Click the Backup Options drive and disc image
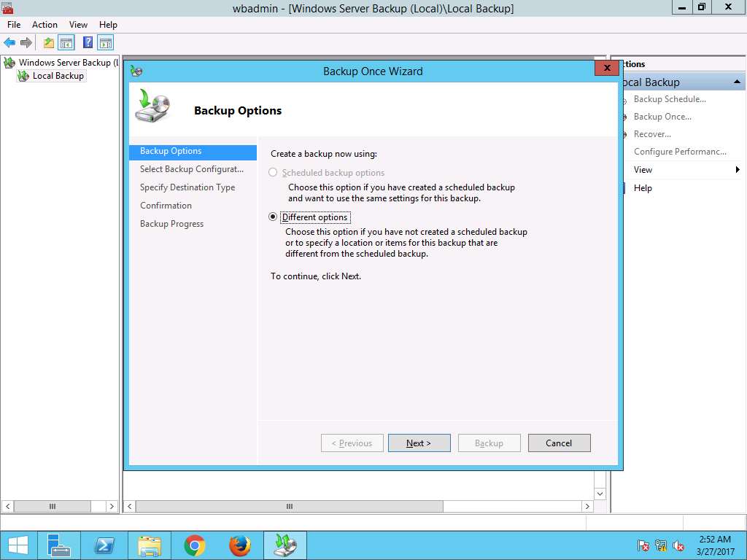Image resolution: width=747 pixels, height=560 pixels. click(153, 106)
